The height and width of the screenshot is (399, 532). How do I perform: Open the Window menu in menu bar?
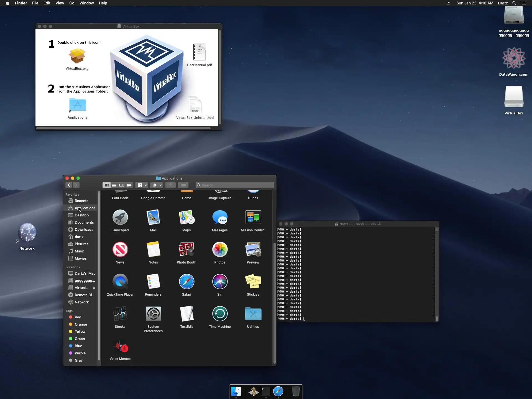86,3
